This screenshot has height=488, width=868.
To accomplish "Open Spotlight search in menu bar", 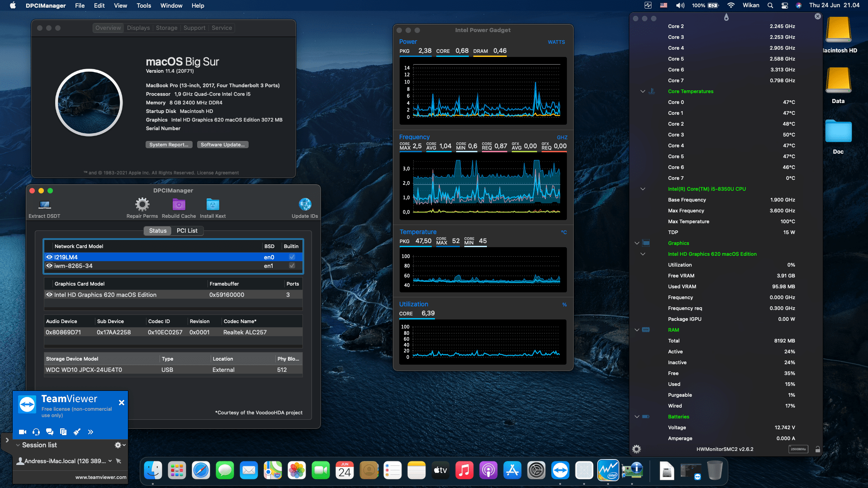I will click(x=770, y=5).
